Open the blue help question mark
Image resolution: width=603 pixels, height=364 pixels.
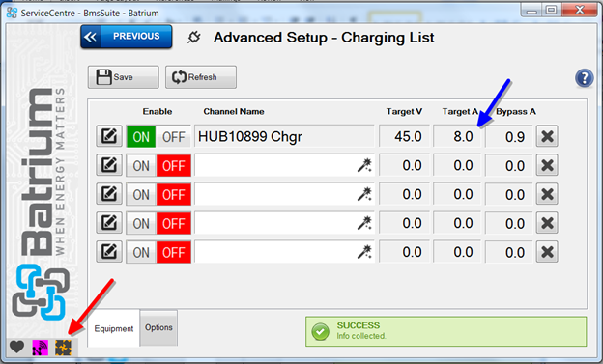584,78
